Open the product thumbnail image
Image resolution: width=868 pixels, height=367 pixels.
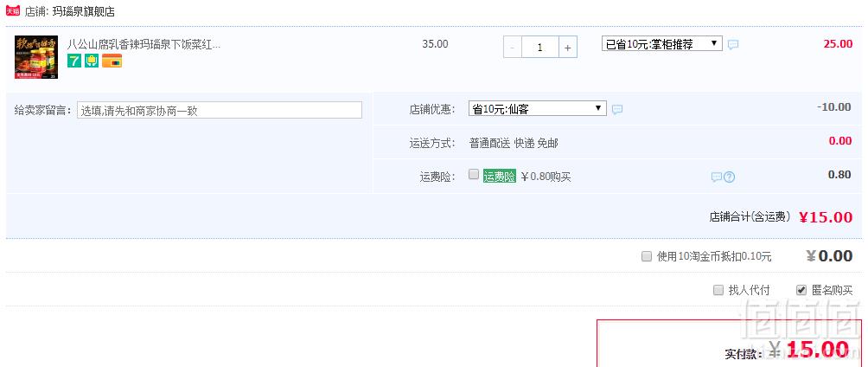point(36,57)
